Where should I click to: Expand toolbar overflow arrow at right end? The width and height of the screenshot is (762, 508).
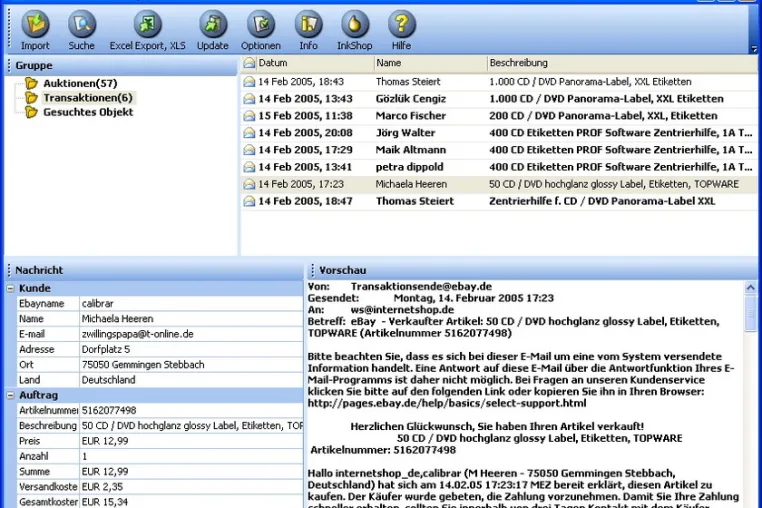(x=754, y=49)
